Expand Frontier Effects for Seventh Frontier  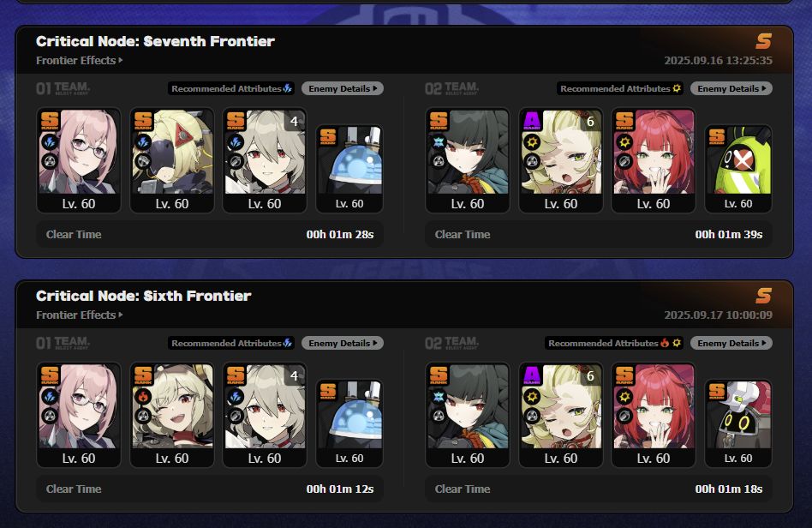click(80, 61)
